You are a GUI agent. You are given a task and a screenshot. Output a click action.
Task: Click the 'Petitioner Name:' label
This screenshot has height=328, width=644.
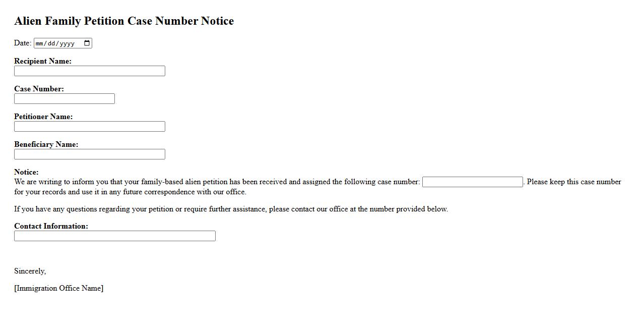coord(43,117)
